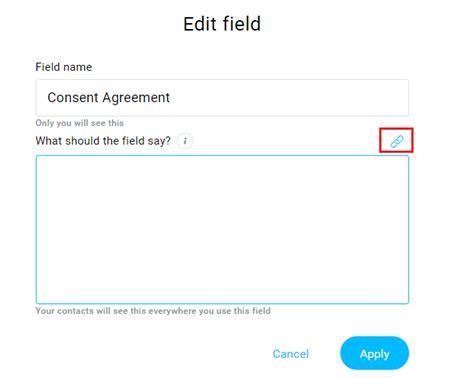
Task: Select the Edit field dialog heading
Action: (x=222, y=24)
